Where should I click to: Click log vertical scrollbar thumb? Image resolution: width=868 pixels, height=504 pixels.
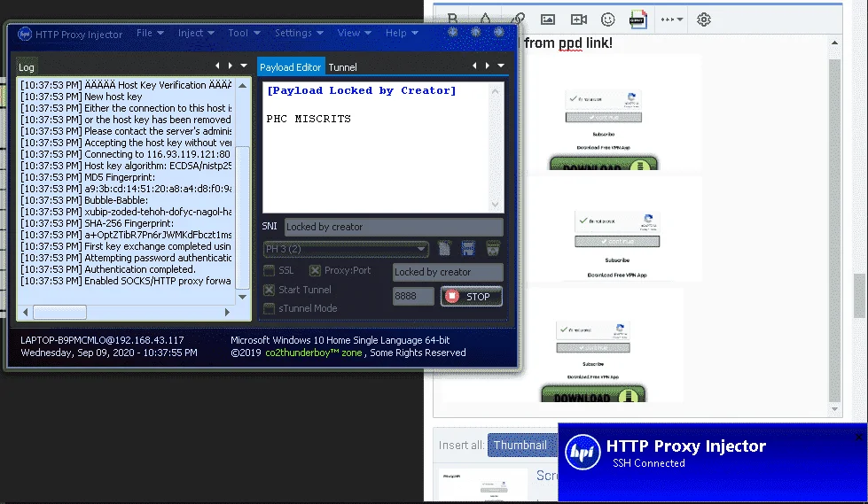click(242, 217)
